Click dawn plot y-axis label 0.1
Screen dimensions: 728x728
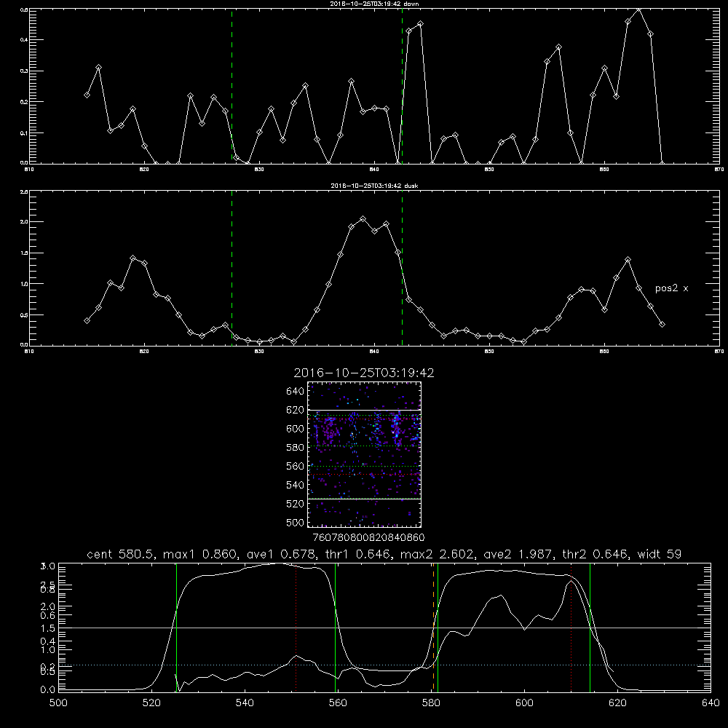(25, 133)
